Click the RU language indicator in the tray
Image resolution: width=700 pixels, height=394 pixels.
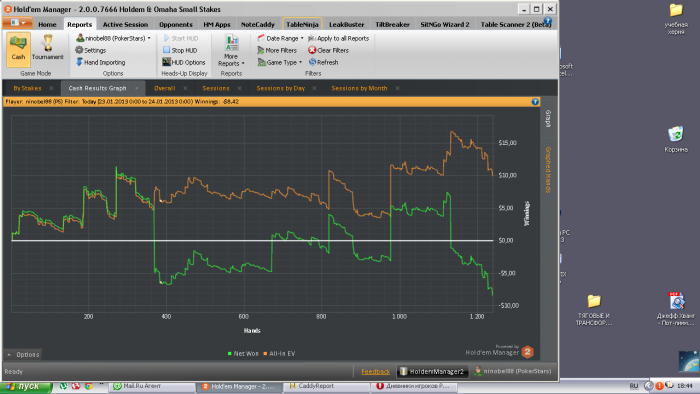tap(633, 386)
